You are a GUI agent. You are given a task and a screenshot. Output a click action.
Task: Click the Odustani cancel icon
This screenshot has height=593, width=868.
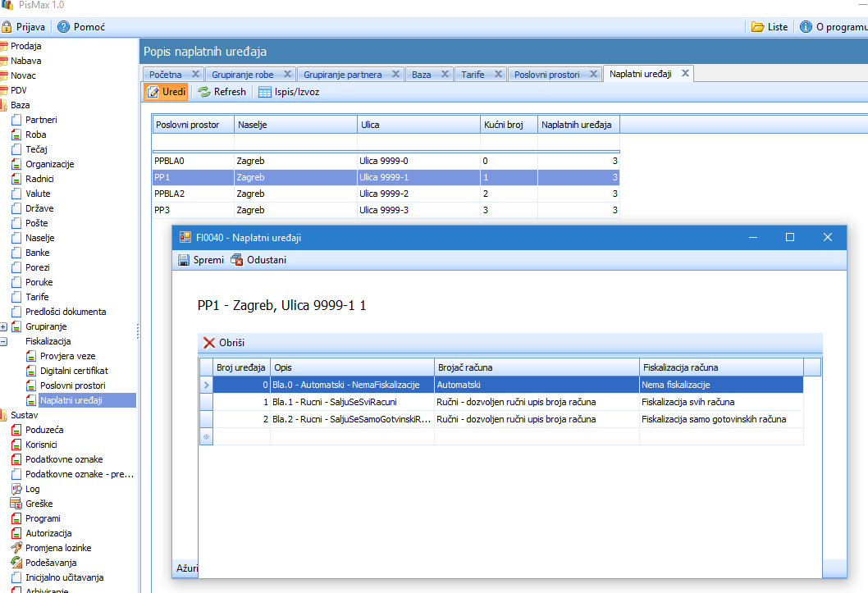point(237,260)
